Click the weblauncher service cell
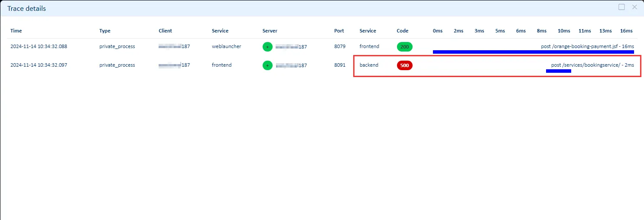644x220 pixels. coord(226,46)
